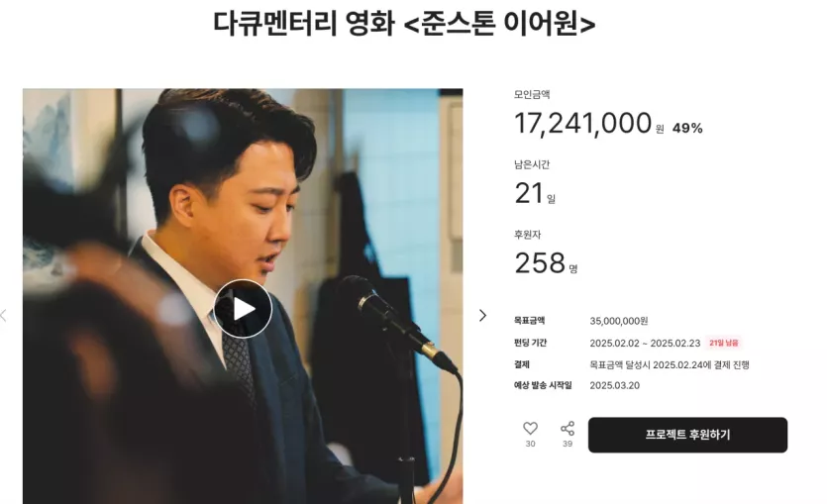This screenshot has height=504, width=827.
Task: Click the share count 39
Action: pyautogui.click(x=568, y=444)
